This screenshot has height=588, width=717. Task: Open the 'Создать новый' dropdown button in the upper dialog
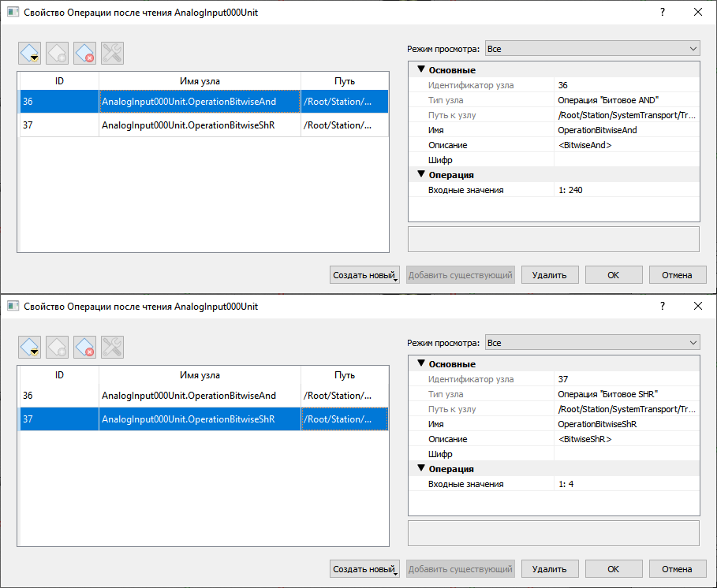pyautogui.click(x=364, y=275)
